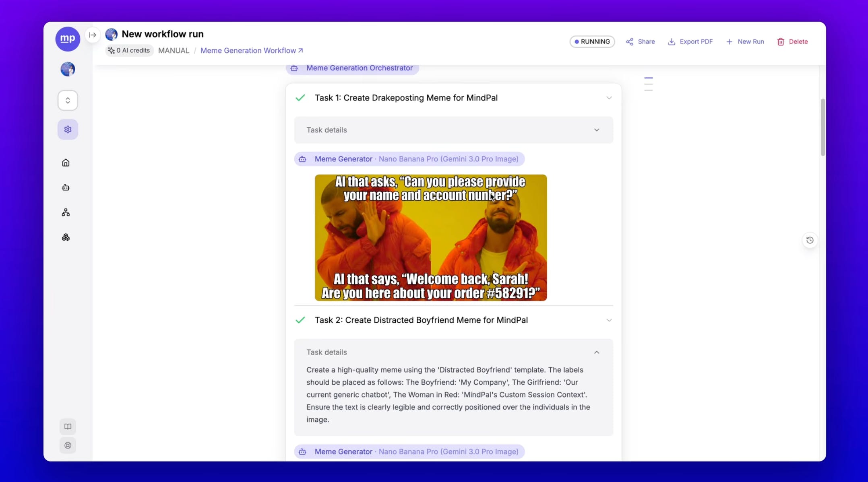This screenshot has width=868, height=482.
Task: Open the Drake meme image thumbnail
Action: tap(430, 237)
